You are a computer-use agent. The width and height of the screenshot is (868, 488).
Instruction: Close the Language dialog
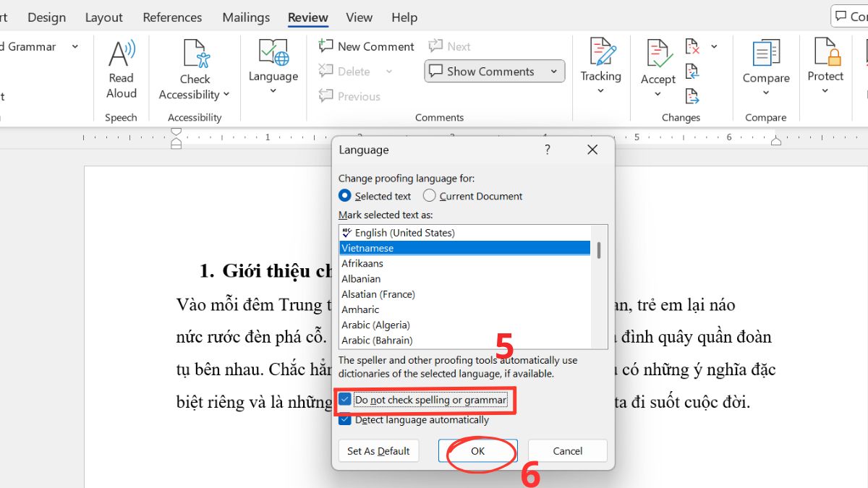592,150
